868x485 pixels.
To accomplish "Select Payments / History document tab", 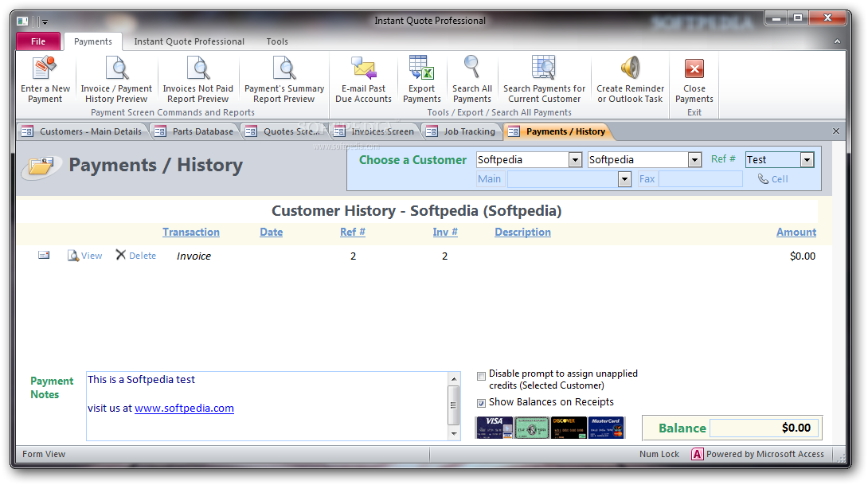I will [x=557, y=131].
